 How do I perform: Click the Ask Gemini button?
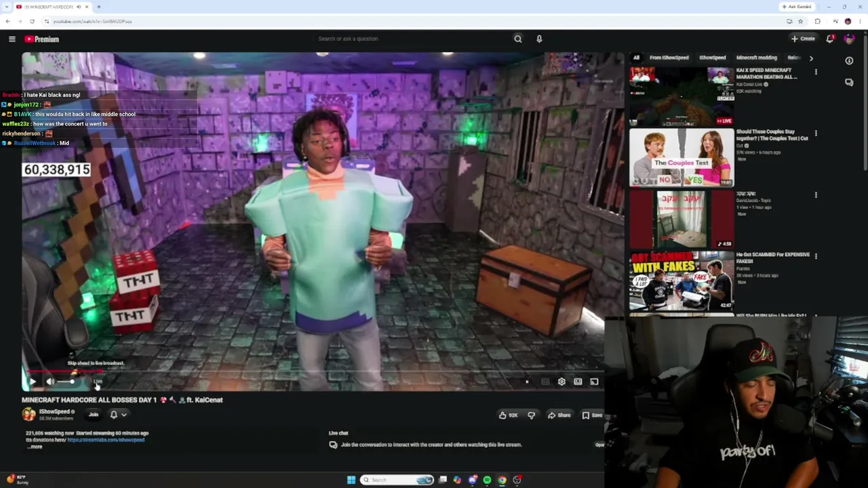click(797, 7)
